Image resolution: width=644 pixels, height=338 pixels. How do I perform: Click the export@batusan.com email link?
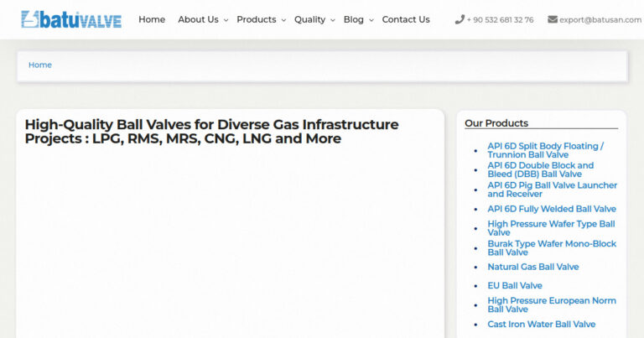[x=600, y=20]
